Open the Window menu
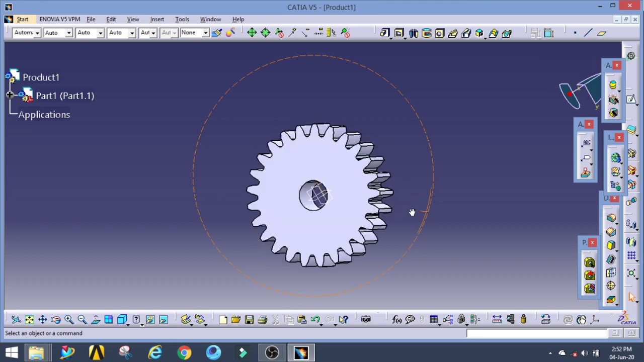Screen dimensions: 644x362 [x=210, y=19]
